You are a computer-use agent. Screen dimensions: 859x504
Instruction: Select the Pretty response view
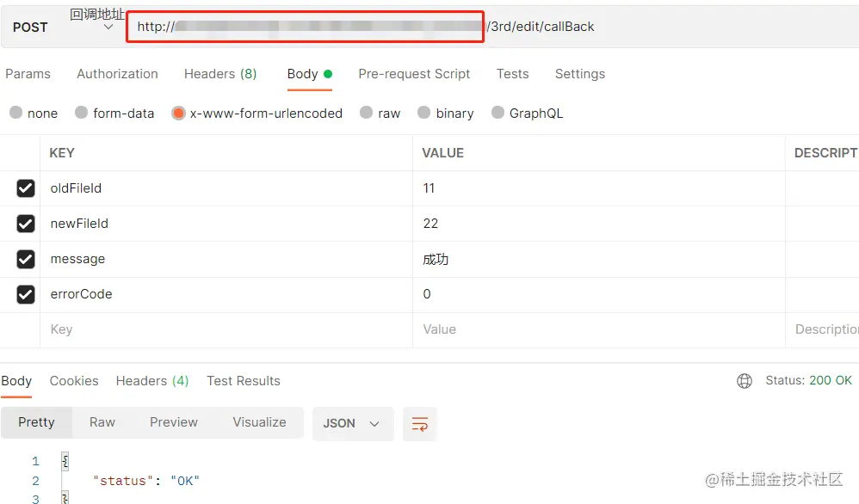37,422
